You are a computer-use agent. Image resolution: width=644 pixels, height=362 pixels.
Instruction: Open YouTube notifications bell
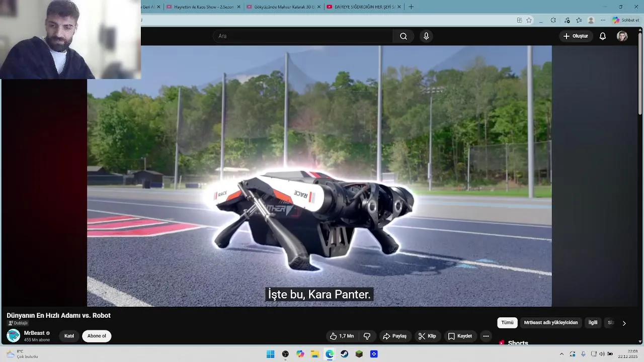point(602,36)
